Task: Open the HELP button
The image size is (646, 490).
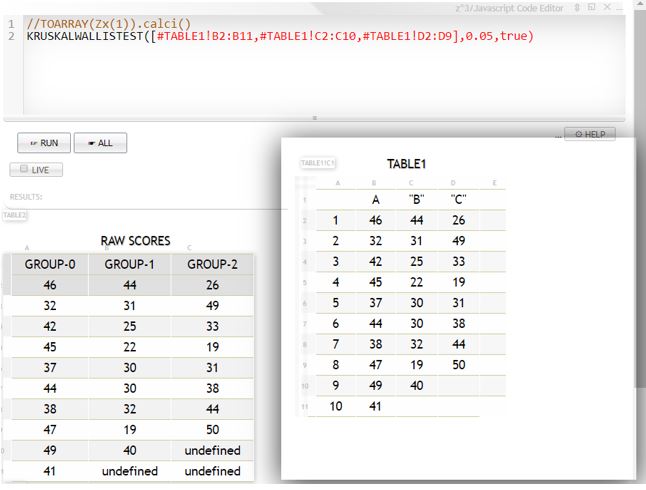Action: tap(589, 134)
